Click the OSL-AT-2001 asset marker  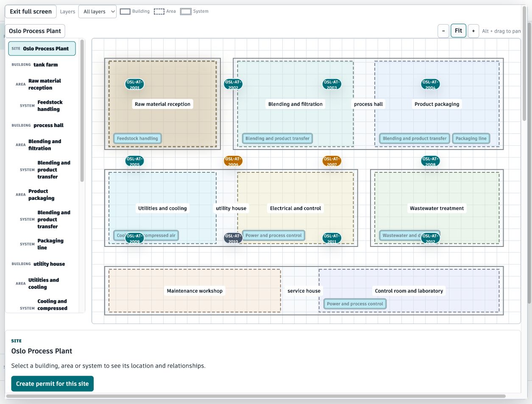(x=134, y=84)
